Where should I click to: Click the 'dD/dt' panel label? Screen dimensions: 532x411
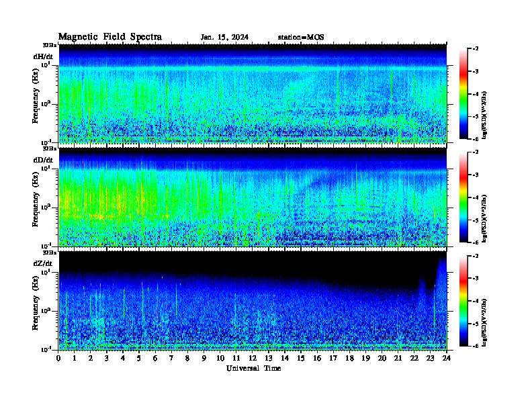[43, 160]
